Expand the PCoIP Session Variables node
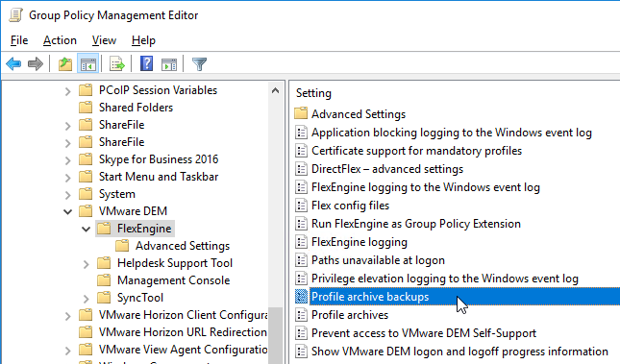The image size is (620, 364). 68,91
